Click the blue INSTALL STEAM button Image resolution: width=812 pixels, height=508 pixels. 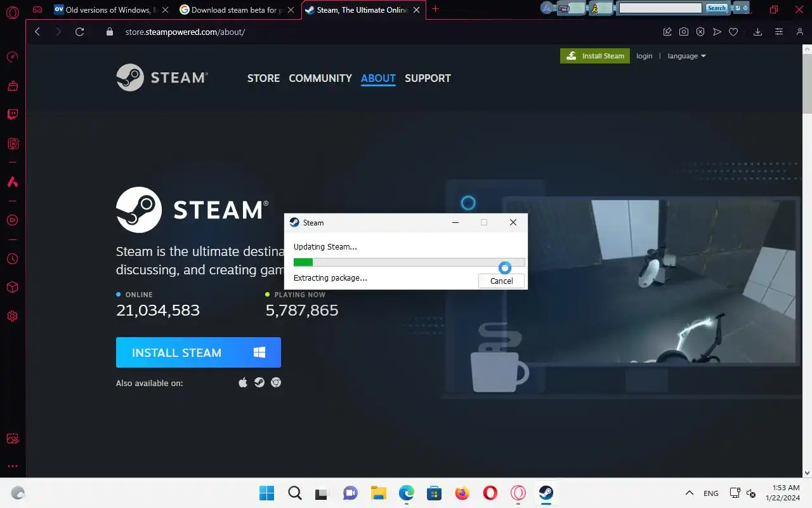tap(199, 352)
